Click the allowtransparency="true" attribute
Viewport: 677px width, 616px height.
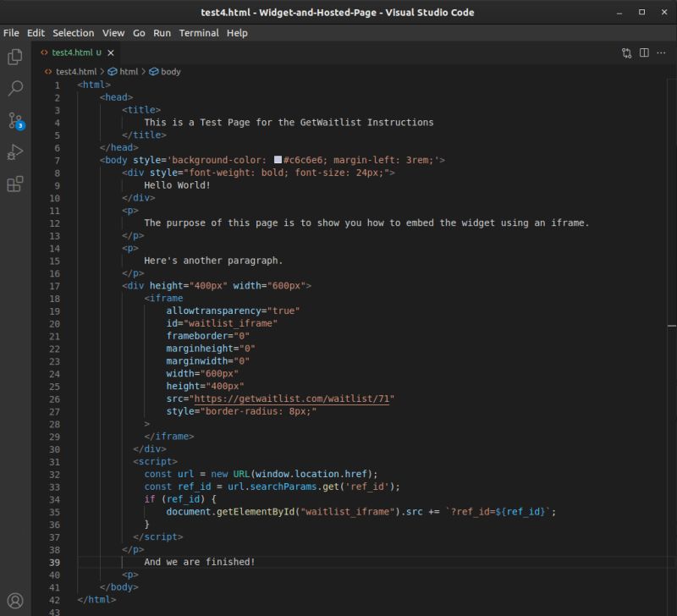point(233,311)
